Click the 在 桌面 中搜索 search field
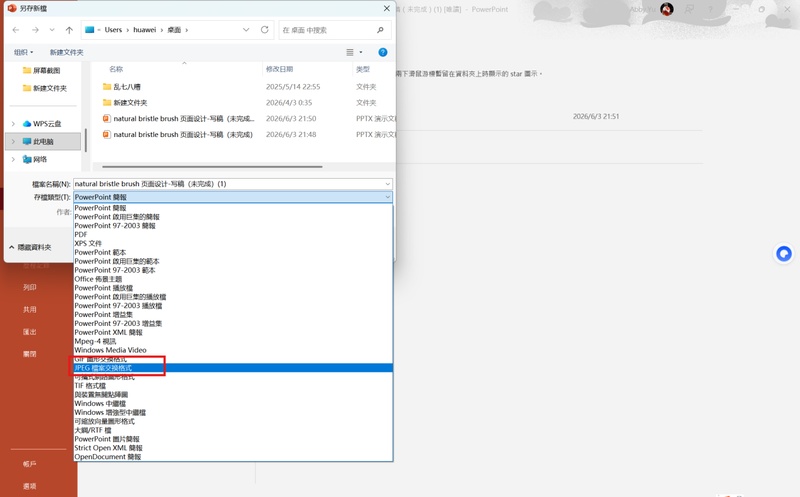The height and width of the screenshot is (497, 800). click(328, 30)
